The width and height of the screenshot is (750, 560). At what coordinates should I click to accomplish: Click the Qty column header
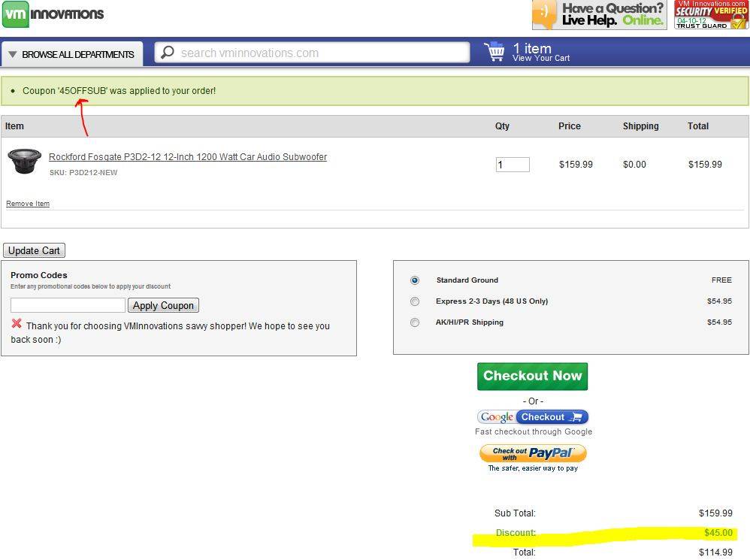502,126
